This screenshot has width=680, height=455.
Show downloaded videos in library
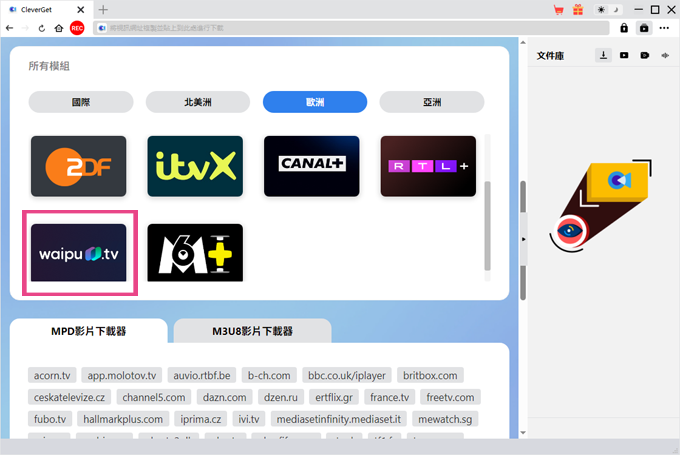coord(624,55)
